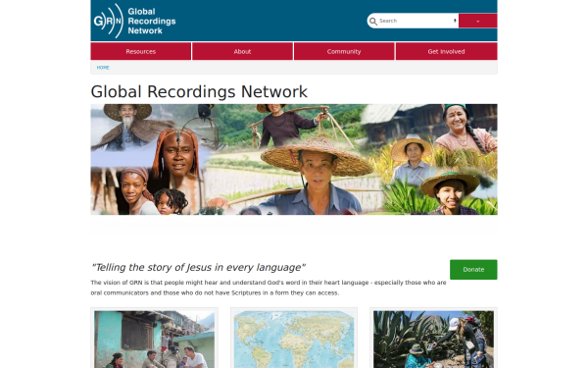
Task: Click the magnifying glass search icon
Action: (372, 21)
